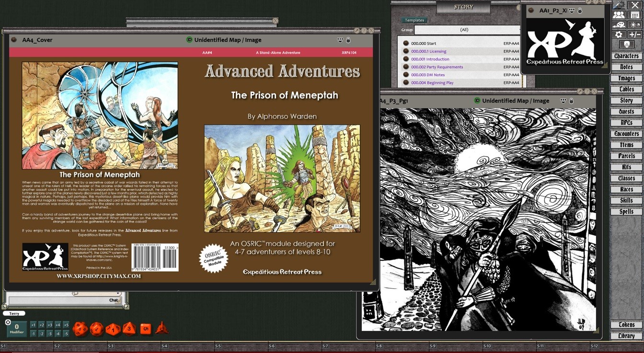Roll the d10 die in dice tray

(113, 329)
